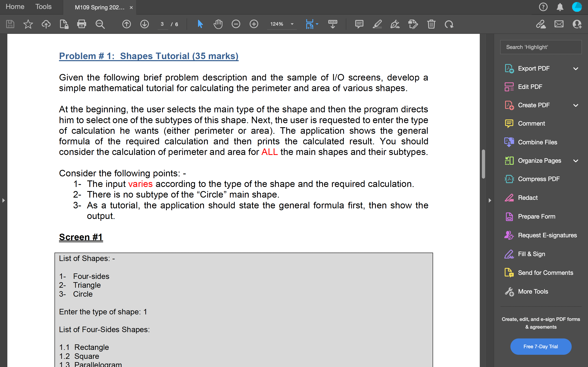Open Combine Files from the right panel
This screenshot has height=367, width=588.
click(x=537, y=142)
